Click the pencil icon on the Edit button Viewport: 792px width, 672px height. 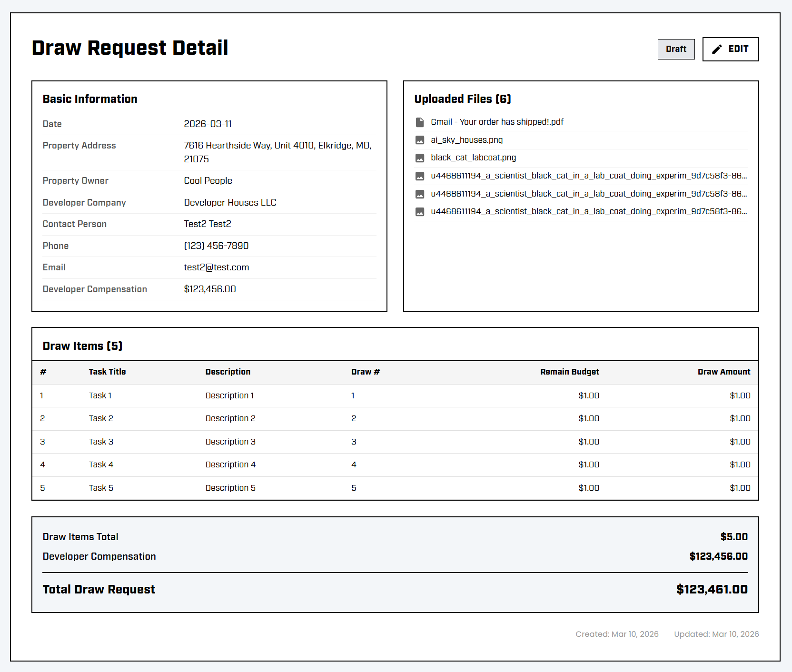(x=717, y=49)
